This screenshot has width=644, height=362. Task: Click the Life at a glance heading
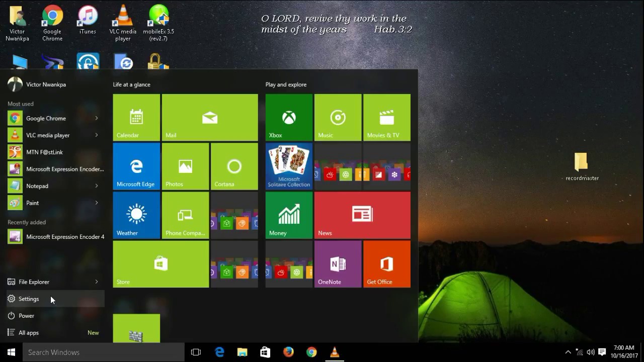[132, 84]
